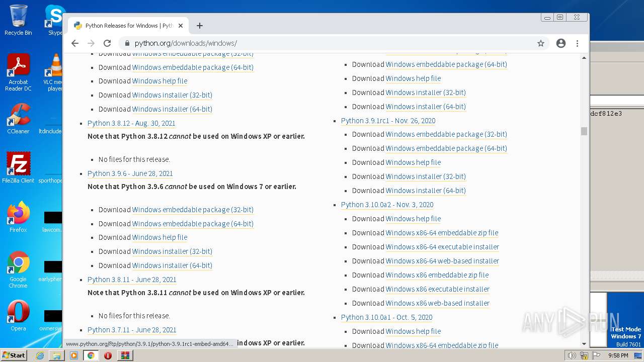Click the volume speaker tray icon
Screen dimensions: 644x362
click(x=572, y=355)
